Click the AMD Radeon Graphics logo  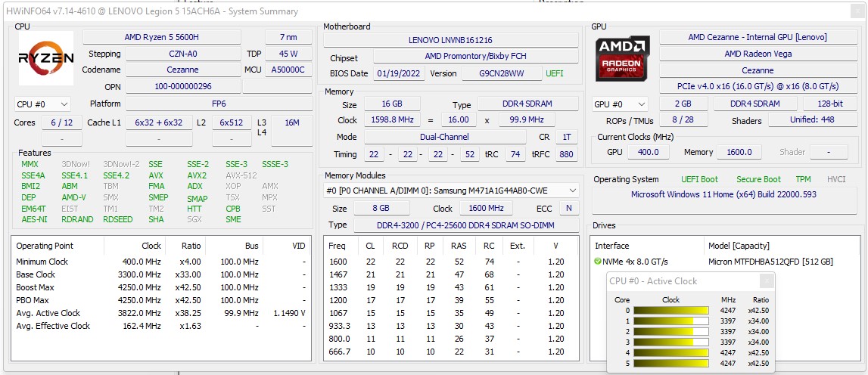(623, 58)
